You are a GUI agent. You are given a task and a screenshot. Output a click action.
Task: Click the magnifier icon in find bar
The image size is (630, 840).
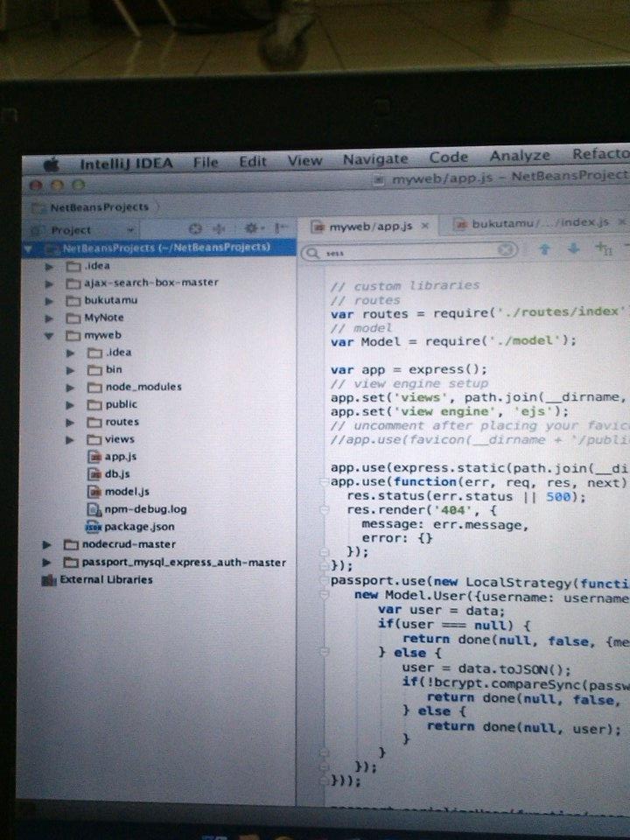point(313,253)
